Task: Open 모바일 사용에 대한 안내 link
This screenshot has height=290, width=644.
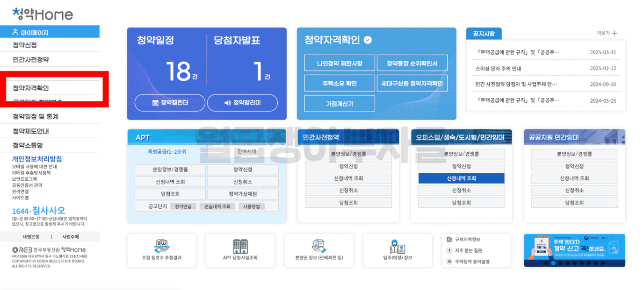Action: coord(34,166)
